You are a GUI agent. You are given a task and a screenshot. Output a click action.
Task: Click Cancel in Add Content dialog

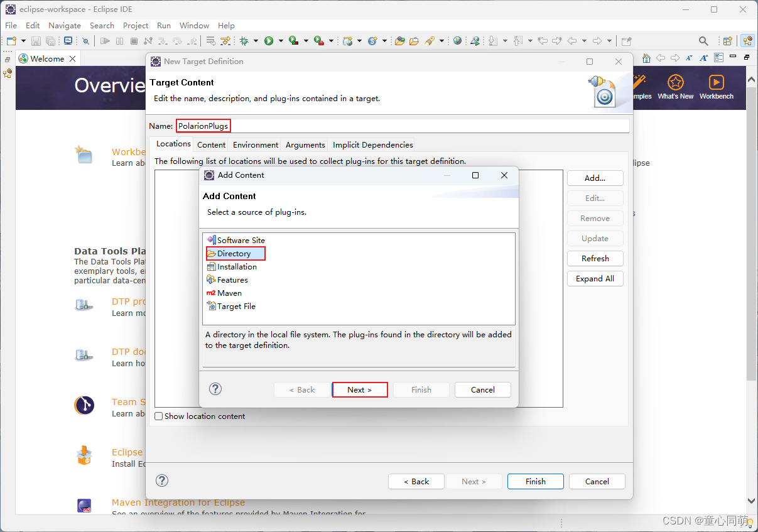coord(483,389)
